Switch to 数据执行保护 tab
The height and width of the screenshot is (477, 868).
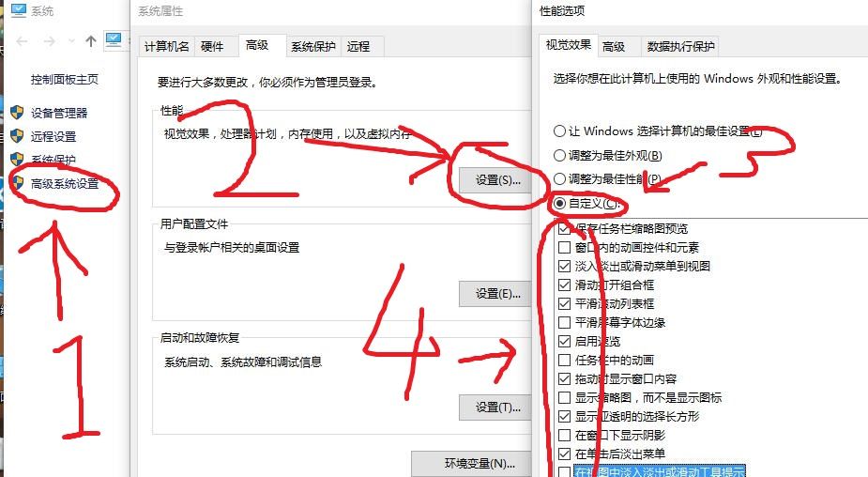point(680,47)
